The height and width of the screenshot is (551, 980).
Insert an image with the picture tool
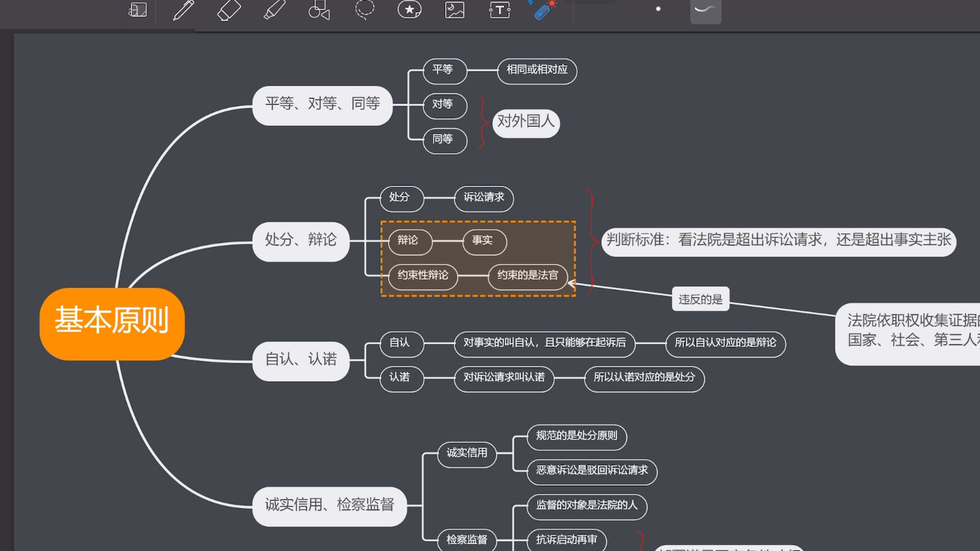(455, 10)
